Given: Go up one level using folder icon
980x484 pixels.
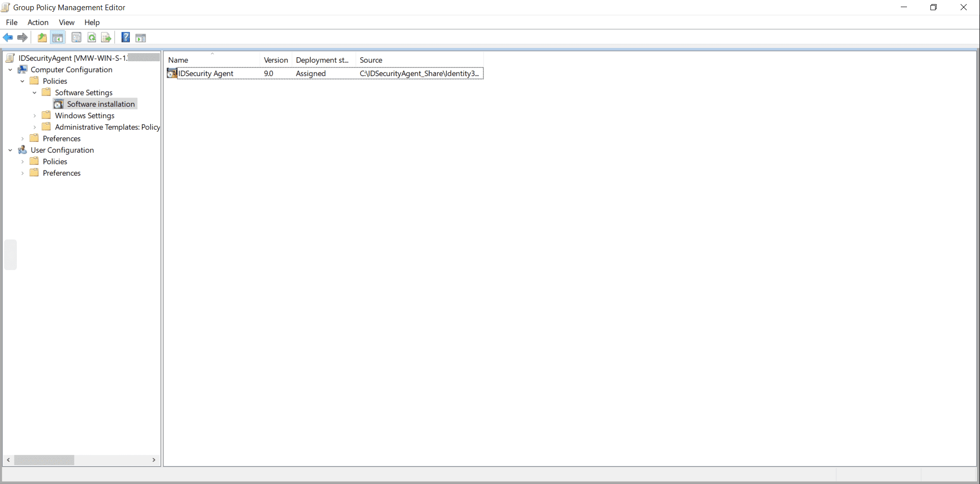Looking at the screenshot, I should click(42, 37).
